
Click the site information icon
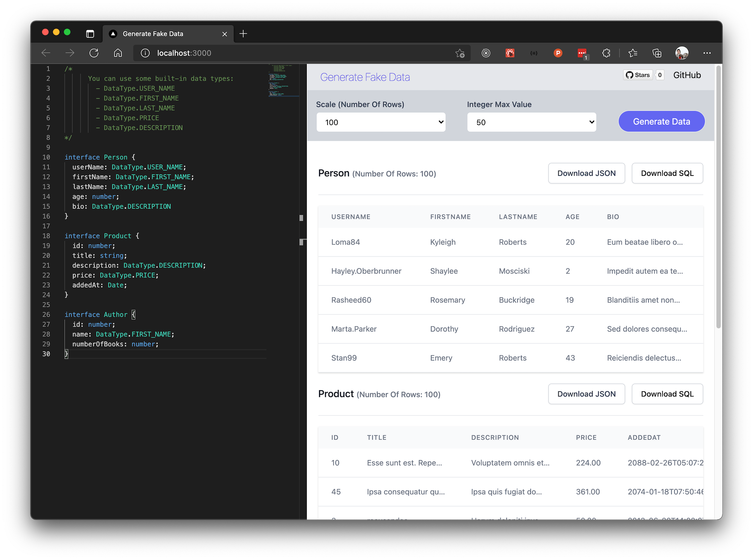pos(145,53)
